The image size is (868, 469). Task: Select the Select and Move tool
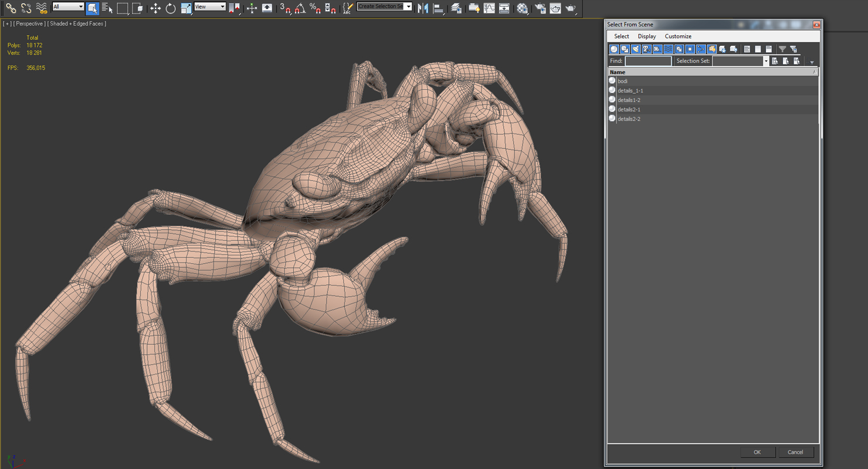[155, 8]
